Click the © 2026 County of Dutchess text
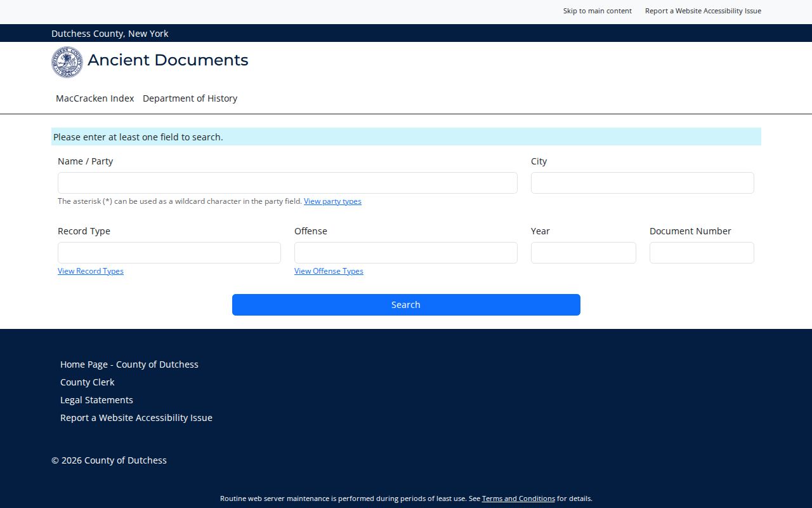This screenshot has width=812, height=508. pyautogui.click(x=109, y=460)
